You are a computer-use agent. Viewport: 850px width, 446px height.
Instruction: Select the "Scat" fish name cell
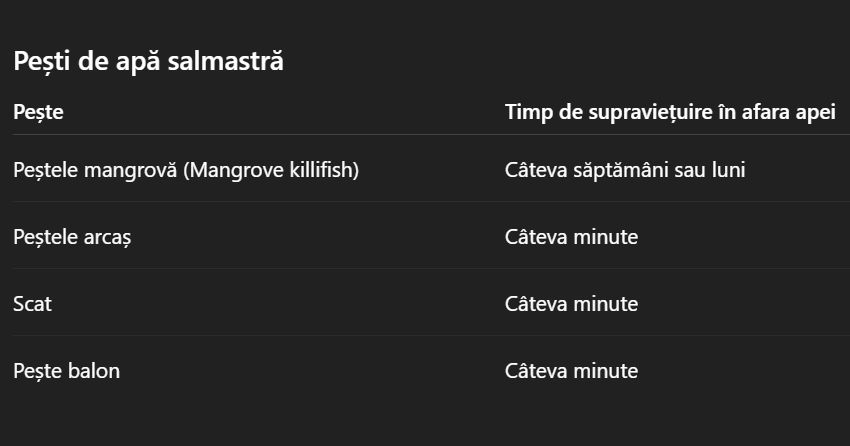[32, 304]
